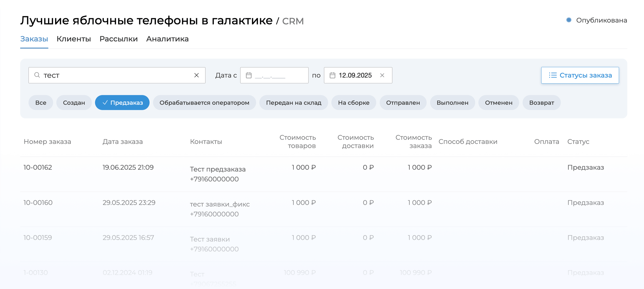
Task: Open order 10-00162
Action: [38, 167]
